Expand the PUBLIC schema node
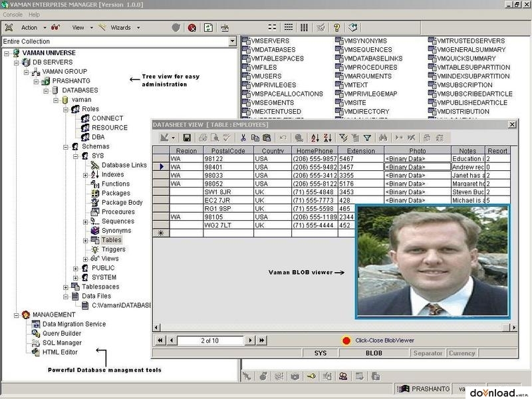532x399 pixels. (x=75, y=269)
